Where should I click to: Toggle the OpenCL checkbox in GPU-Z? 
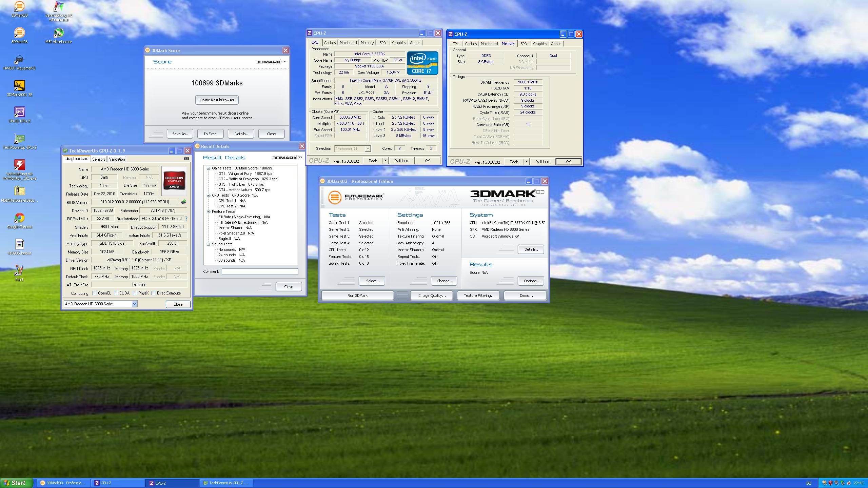[x=95, y=293]
